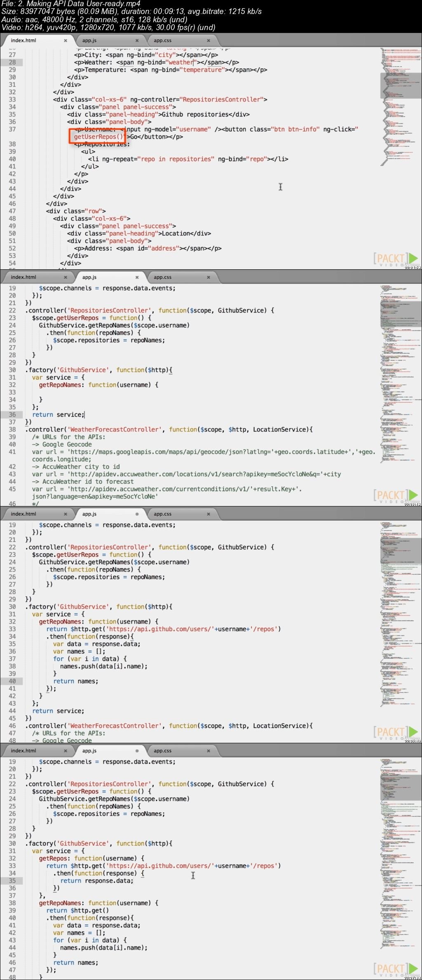The image size is (422, 980).
Task: Click 'return $http.get()' on line 39 in the fourth frame
Action: (77, 910)
